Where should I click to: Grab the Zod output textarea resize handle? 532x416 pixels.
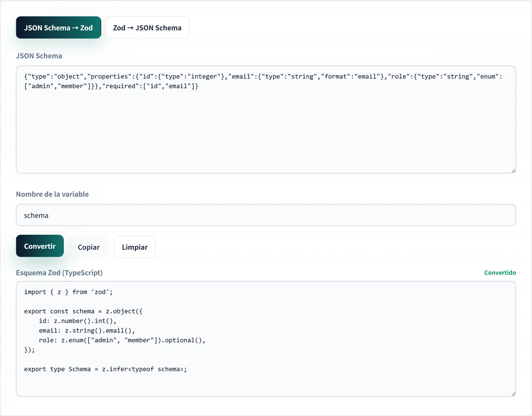[513, 394]
